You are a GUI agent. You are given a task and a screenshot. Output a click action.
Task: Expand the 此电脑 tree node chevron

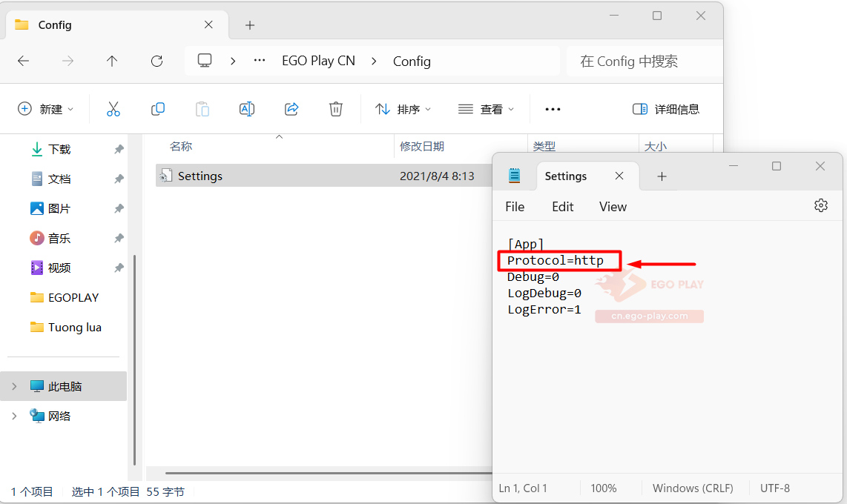coord(14,386)
